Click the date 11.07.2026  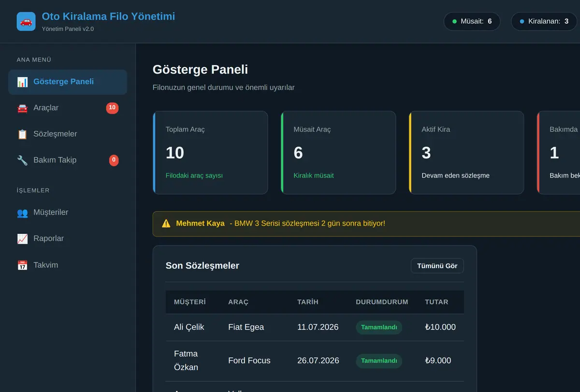[318, 327]
